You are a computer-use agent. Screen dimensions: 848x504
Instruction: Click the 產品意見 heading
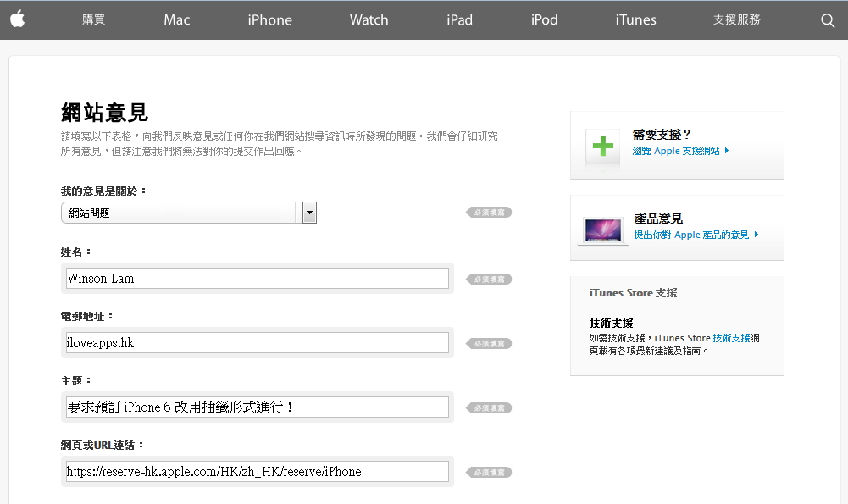coord(658,219)
